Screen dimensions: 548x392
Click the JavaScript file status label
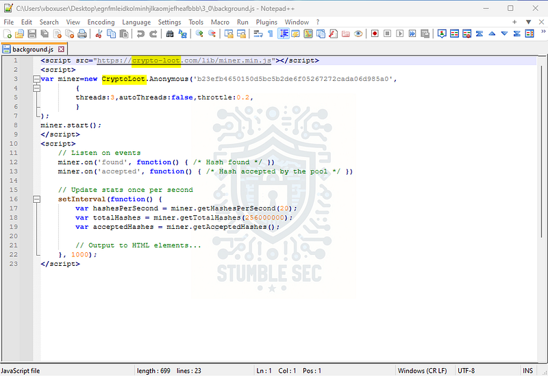tap(21, 371)
